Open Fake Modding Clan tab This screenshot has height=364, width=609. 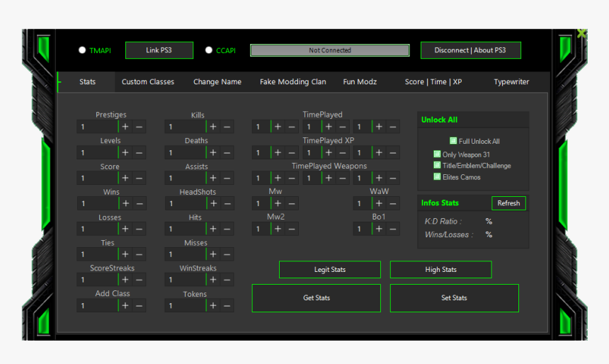(293, 82)
